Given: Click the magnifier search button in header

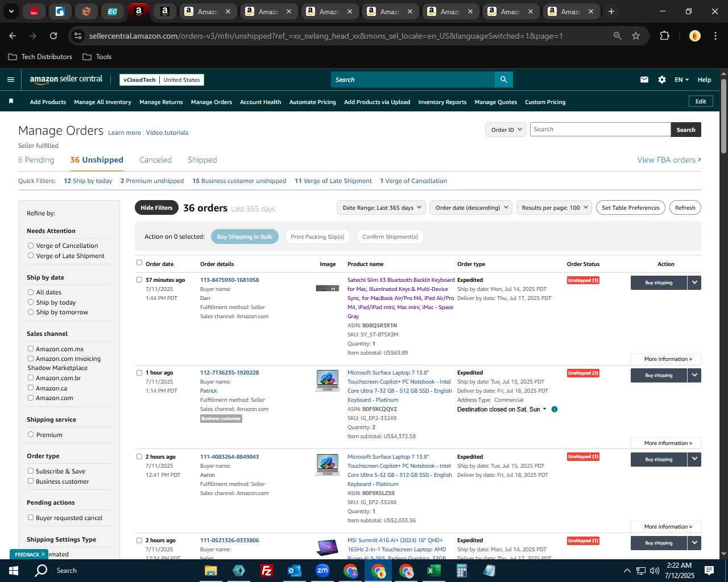Looking at the screenshot, I should pos(503,80).
